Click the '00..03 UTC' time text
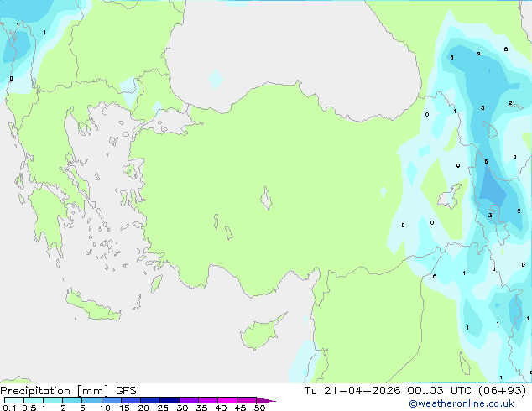 (440, 390)
